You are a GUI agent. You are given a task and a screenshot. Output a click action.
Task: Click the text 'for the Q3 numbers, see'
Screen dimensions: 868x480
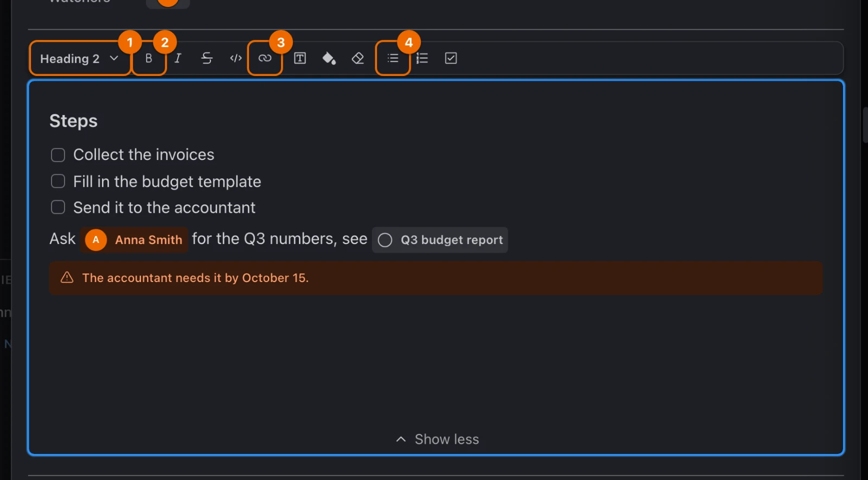pos(280,239)
